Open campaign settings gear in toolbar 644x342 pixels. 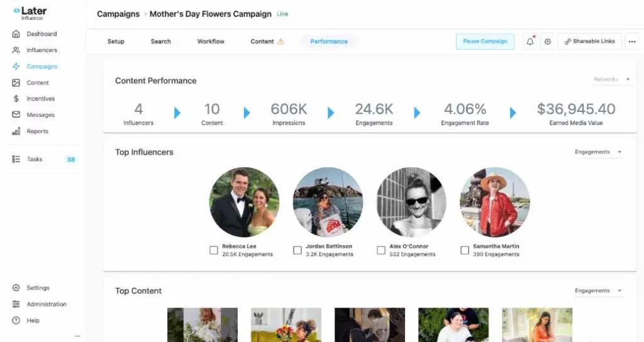548,41
